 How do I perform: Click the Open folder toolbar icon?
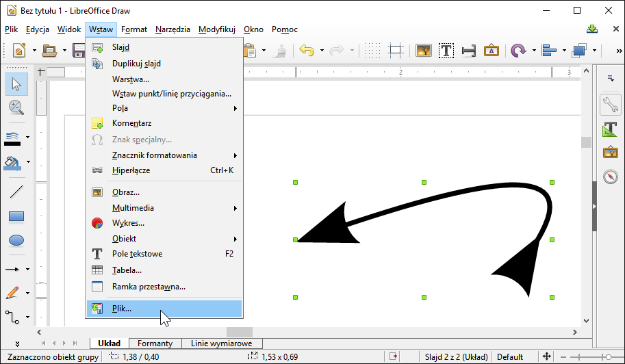[50, 51]
